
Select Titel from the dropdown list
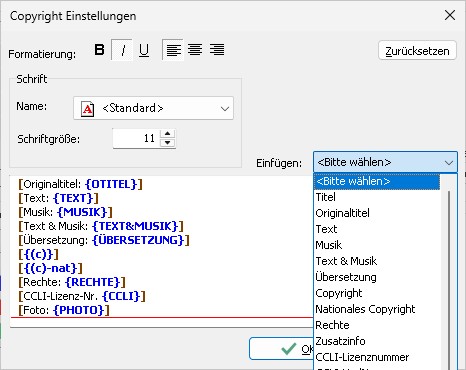(x=377, y=197)
